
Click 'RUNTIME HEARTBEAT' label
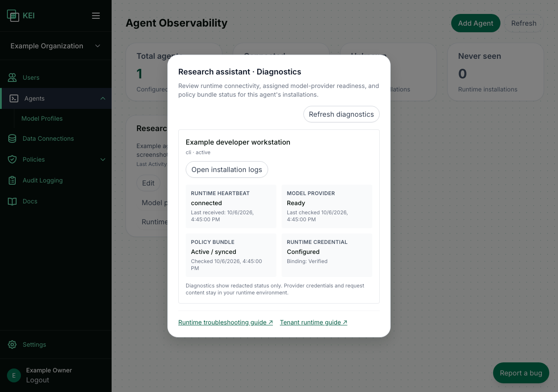[x=220, y=193]
